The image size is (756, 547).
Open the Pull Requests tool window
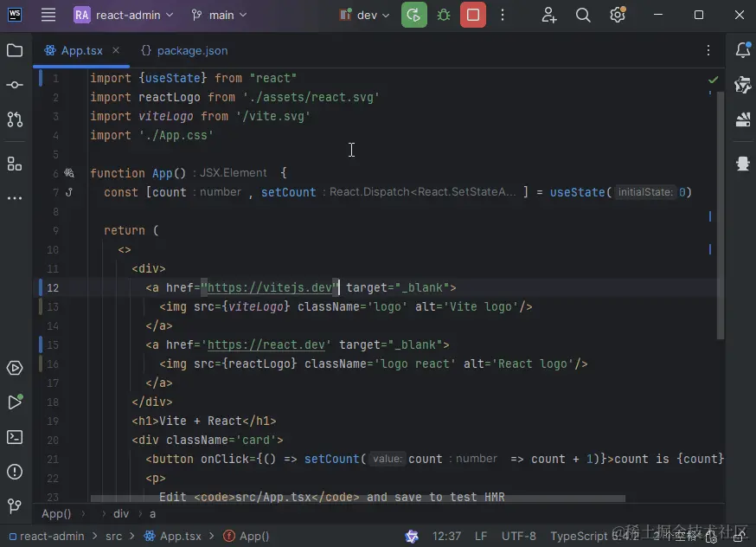[x=15, y=119]
